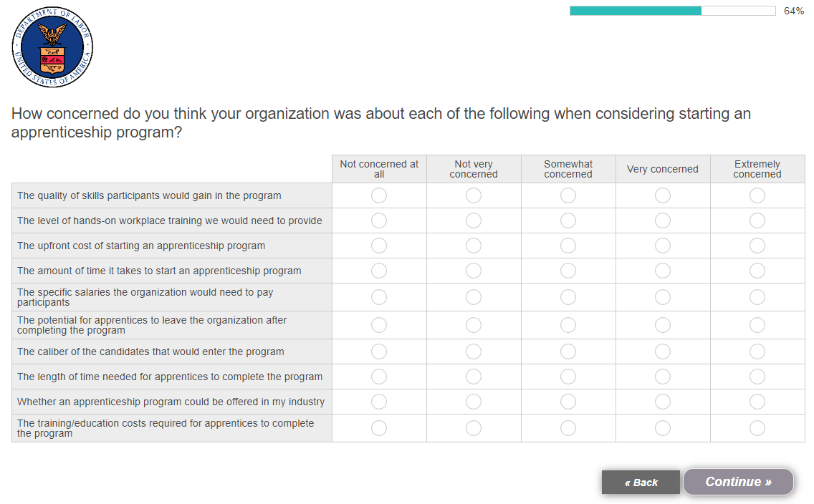The width and height of the screenshot is (814, 504).
Task: Select 'Very concerned' for quality of skills
Action: 663,195
